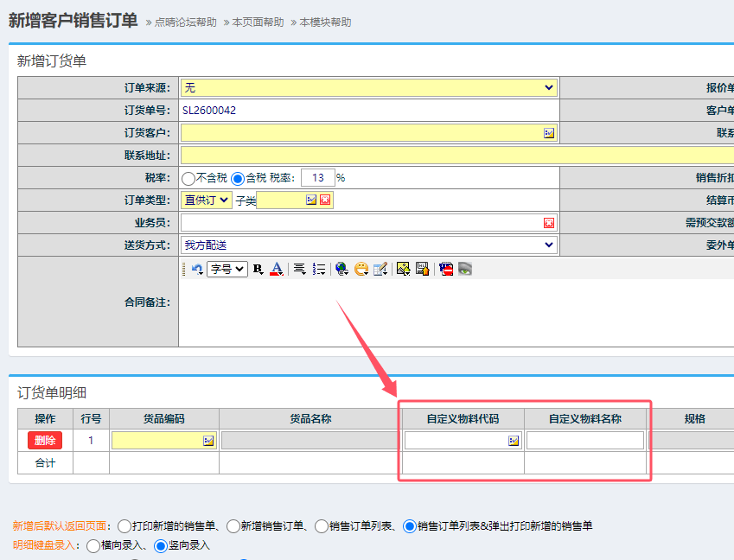Click the 行号 column header

pyautogui.click(x=91, y=419)
